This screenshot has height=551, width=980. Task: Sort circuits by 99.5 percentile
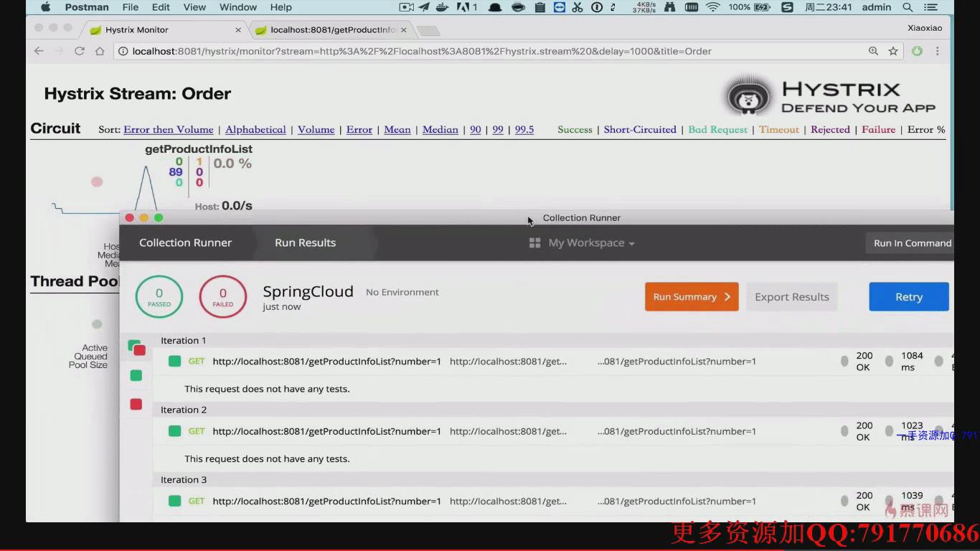coord(524,130)
